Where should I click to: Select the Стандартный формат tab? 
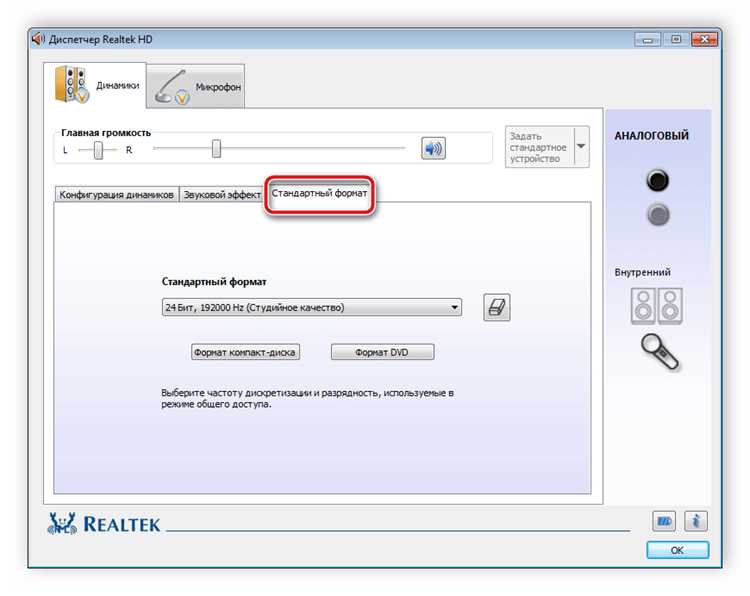320,193
